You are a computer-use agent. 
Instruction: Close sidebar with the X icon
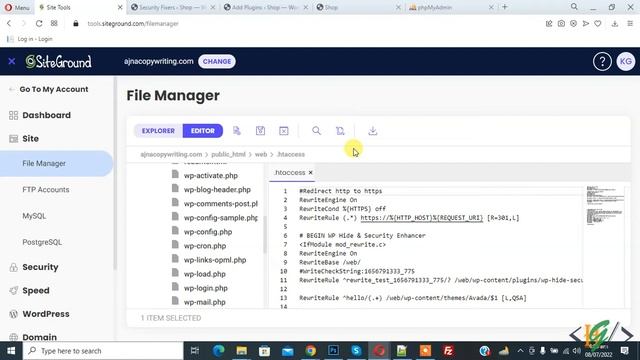(x=12, y=61)
